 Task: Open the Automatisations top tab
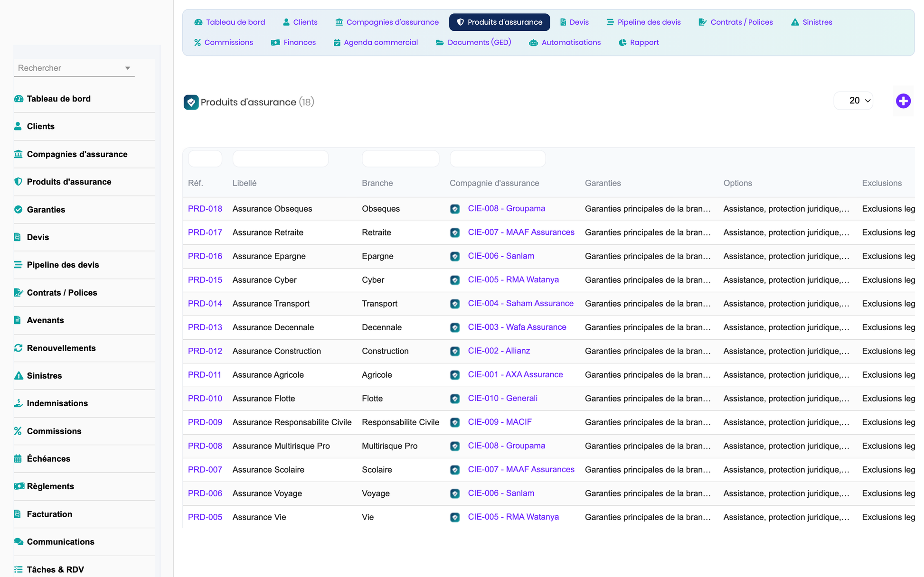[x=565, y=43]
